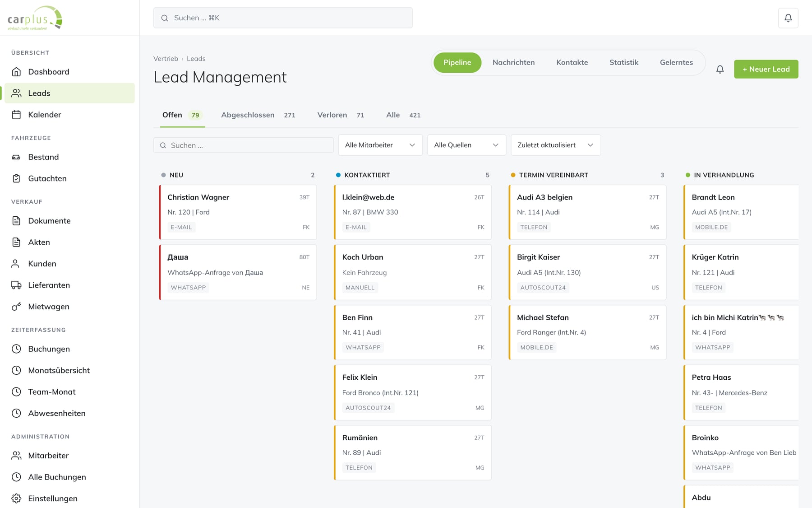Click the Alle Buchungen clock icon
Screen dimensions: 812x508
tap(16, 477)
